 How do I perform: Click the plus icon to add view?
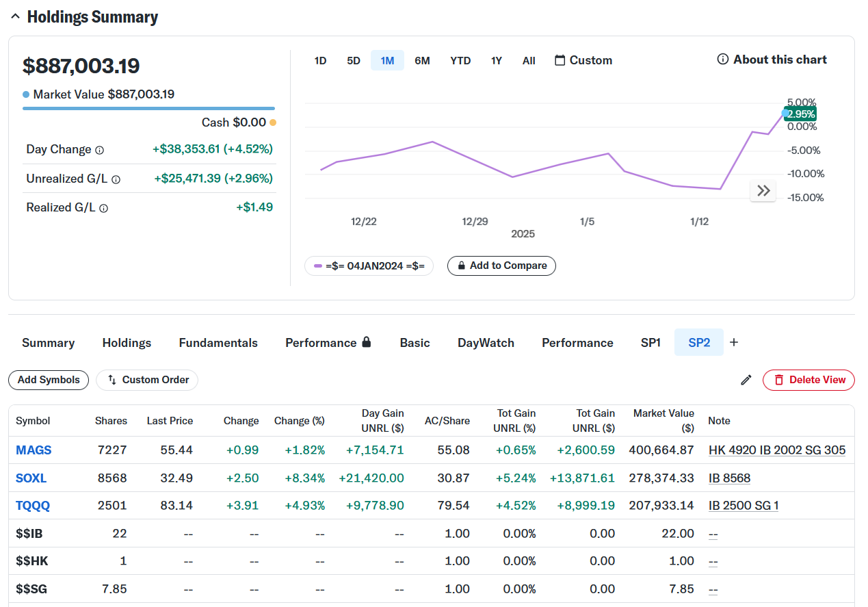[x=734, y=342]
